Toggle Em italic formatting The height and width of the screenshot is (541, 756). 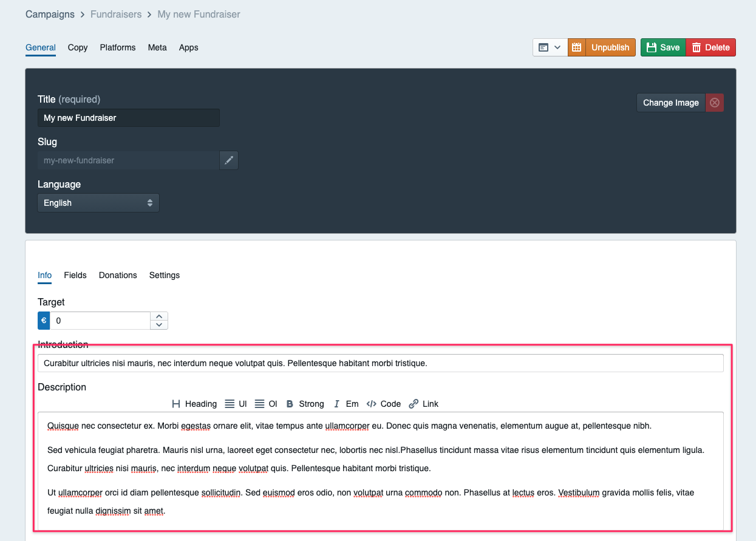coord(346,404)
